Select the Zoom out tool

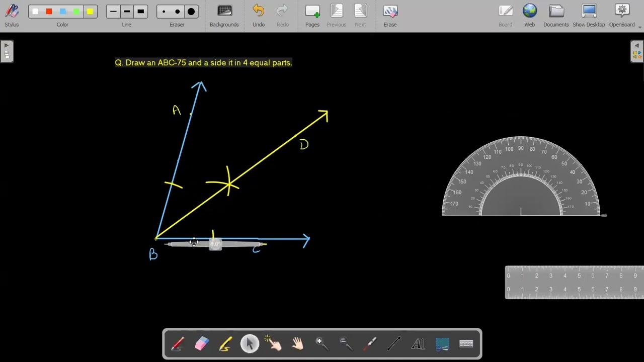(x=346, y=344)
